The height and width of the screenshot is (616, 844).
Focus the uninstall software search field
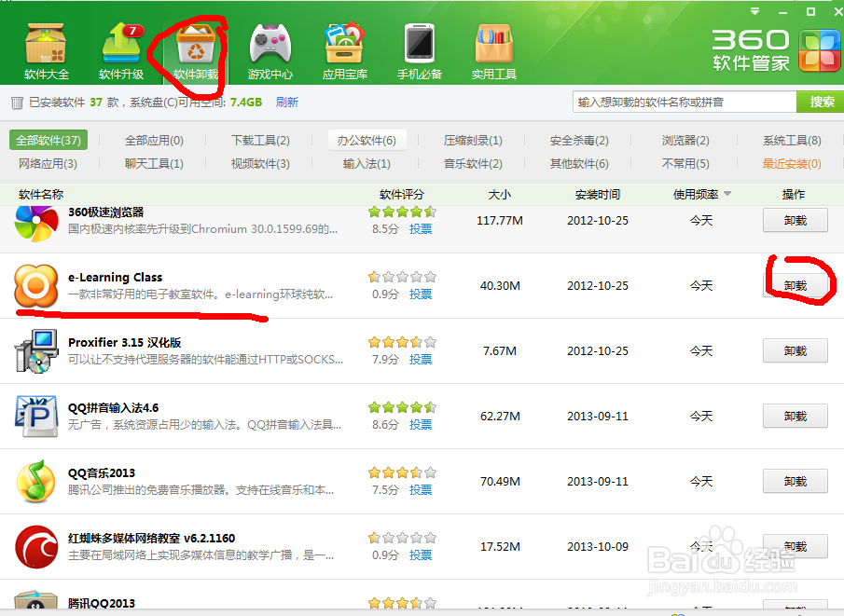pyautogui.click(x=685, y=102)
